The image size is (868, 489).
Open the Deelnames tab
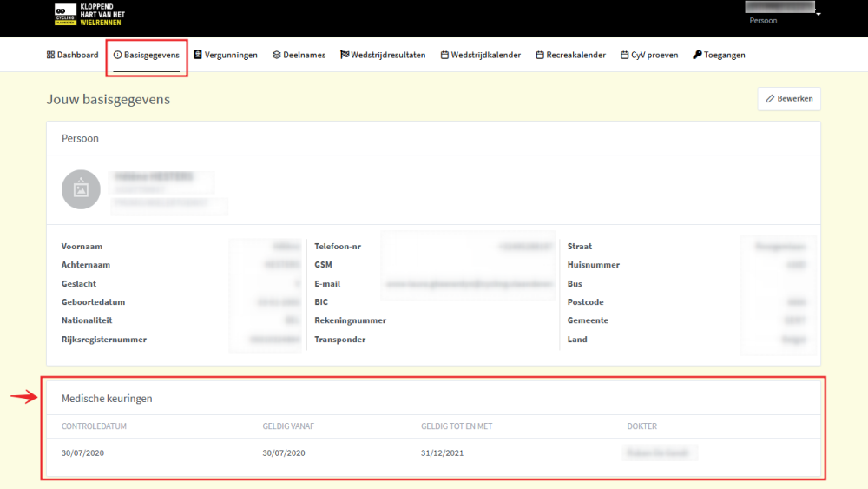pyautogui.click(x=299, y=55)
